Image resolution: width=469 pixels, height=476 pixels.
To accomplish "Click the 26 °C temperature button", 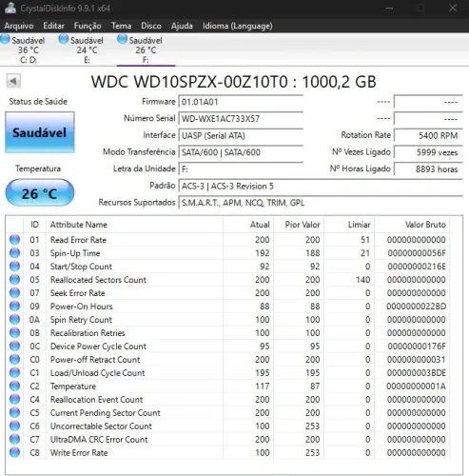I will [40, 193].
